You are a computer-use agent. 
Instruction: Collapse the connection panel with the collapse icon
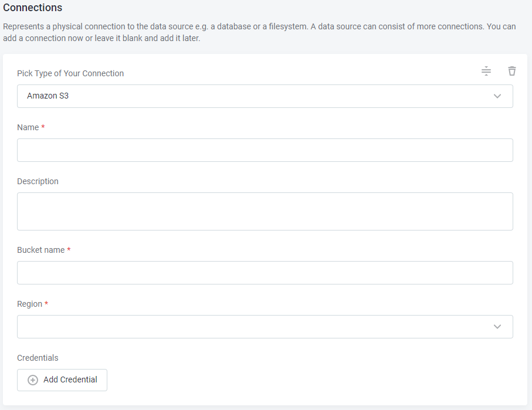(486, 72)
